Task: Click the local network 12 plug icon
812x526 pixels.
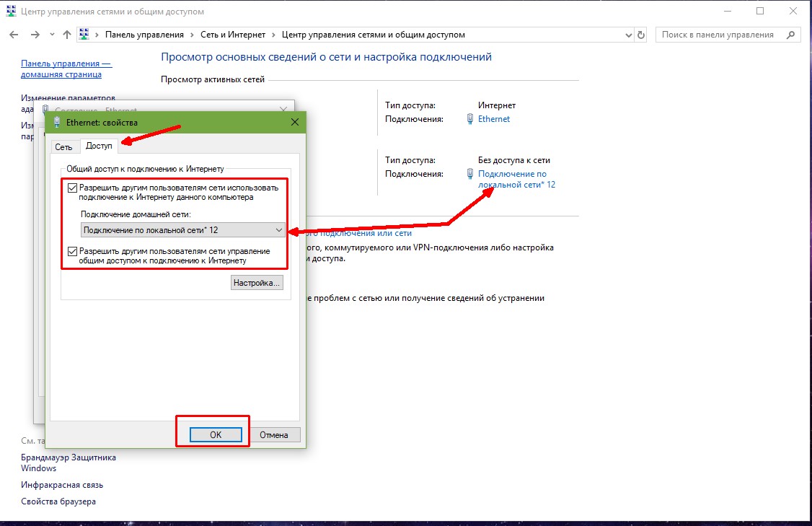Action: pos(469,174)
